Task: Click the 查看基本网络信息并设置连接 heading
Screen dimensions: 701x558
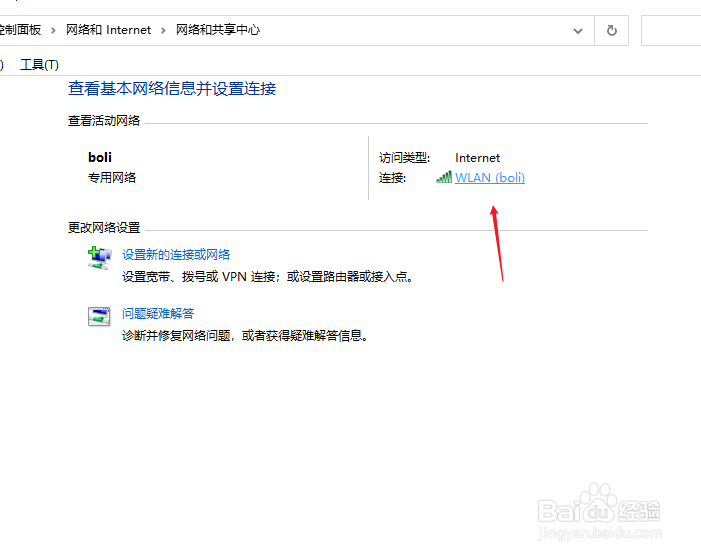Action: pyautogui.click(x=172, y=89)
